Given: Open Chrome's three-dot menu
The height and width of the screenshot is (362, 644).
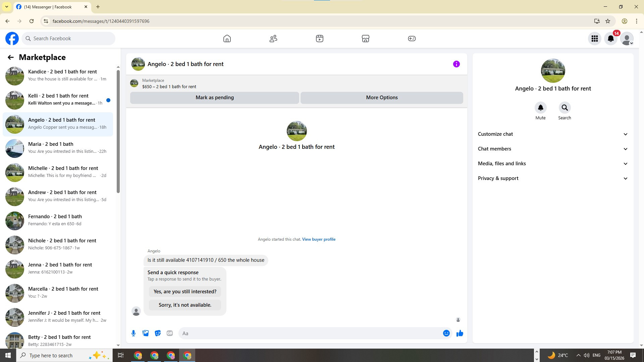Looking at the screenshot, I should (637, 21).
